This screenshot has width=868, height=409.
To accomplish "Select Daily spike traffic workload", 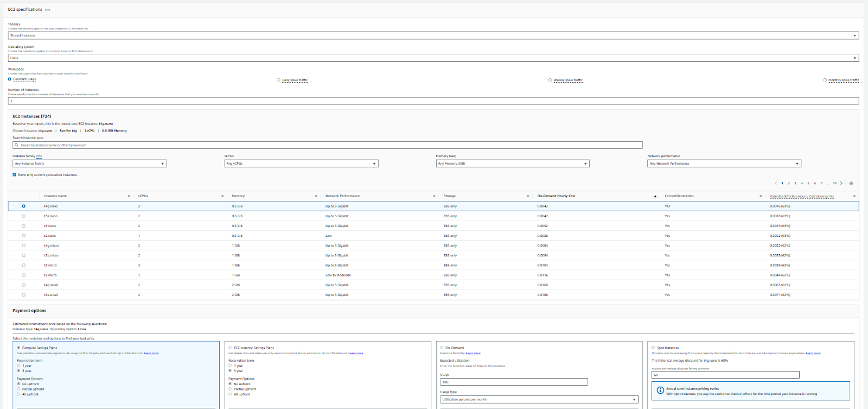I will 278,80.
